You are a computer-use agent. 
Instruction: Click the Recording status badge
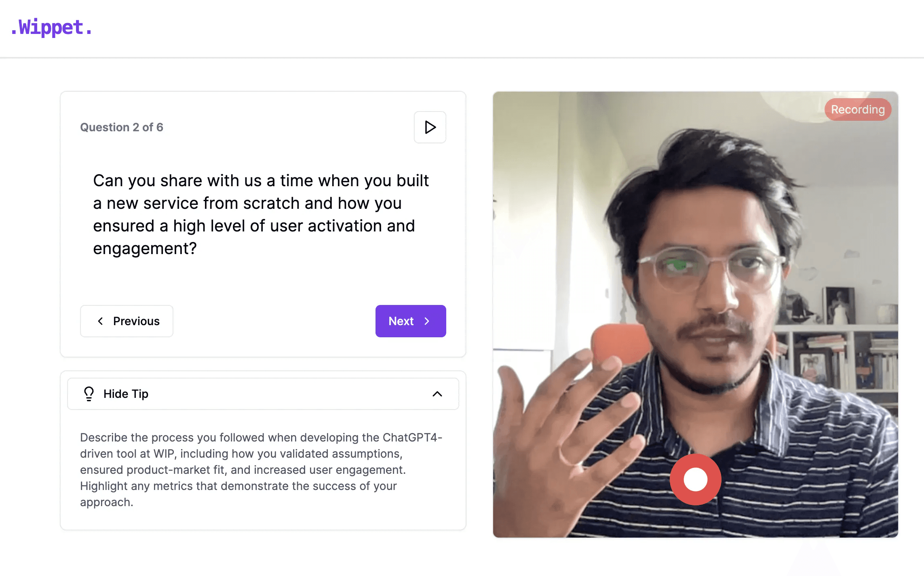coord(857,109)
